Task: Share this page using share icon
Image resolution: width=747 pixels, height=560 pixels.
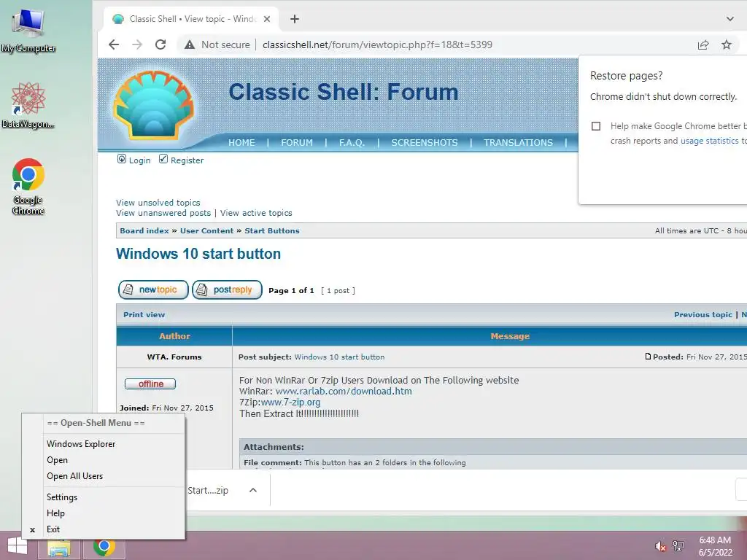Action: pos(703,44)
